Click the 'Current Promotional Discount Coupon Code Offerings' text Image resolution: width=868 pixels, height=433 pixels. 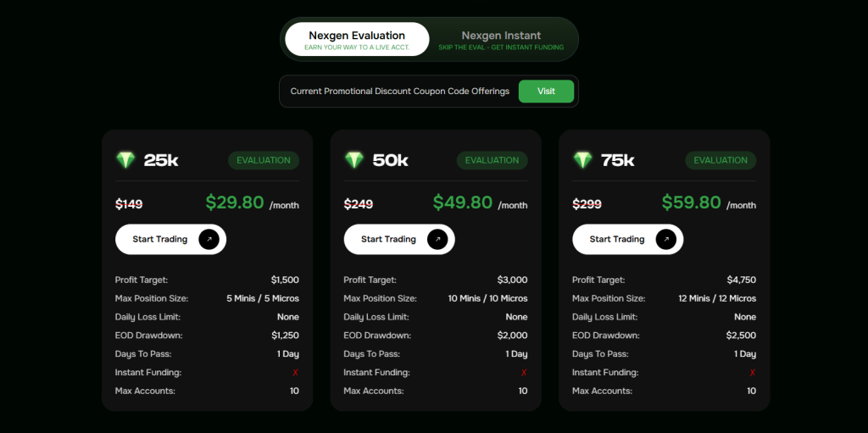(400, 92)
